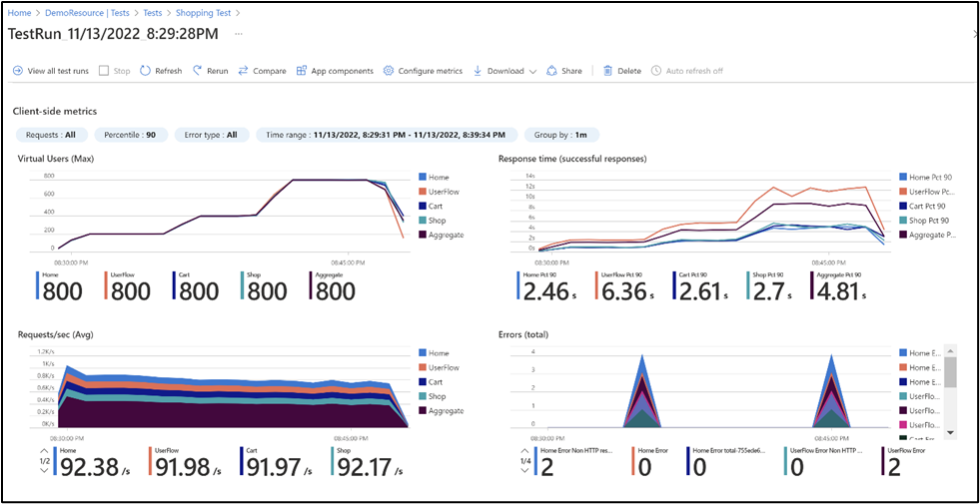Go to previous page of Requests/sec legend
Image resolution: width=980 pixels, height=504 pixels.
pos(44,450)
